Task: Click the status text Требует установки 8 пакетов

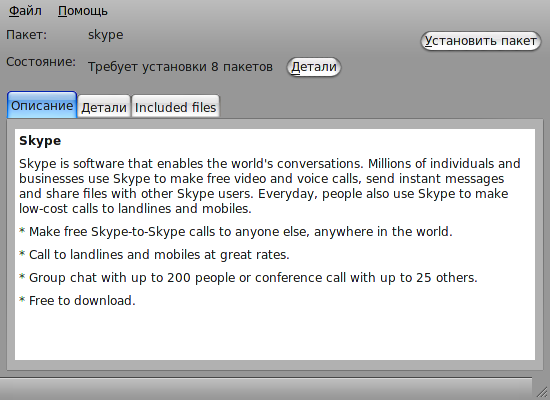Action: 180,67
